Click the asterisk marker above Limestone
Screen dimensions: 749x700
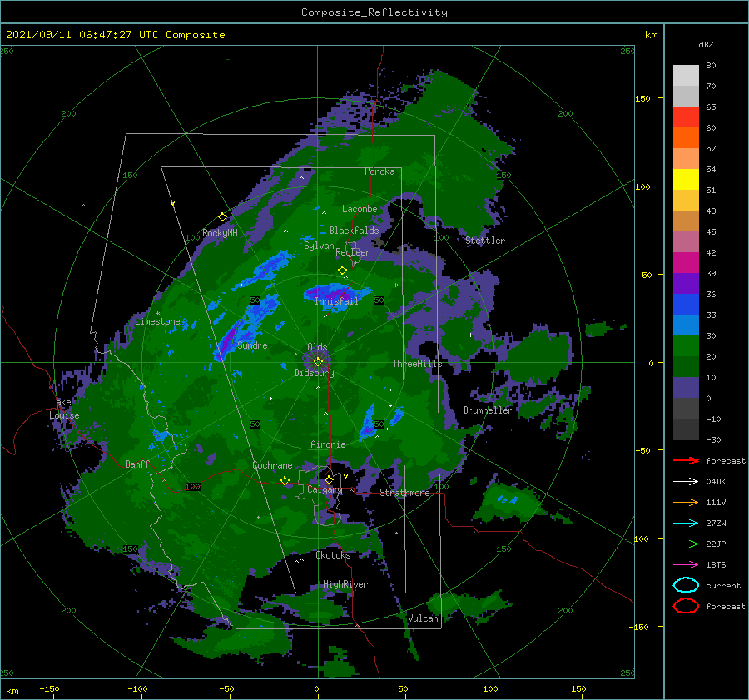(x=157, y=314)
